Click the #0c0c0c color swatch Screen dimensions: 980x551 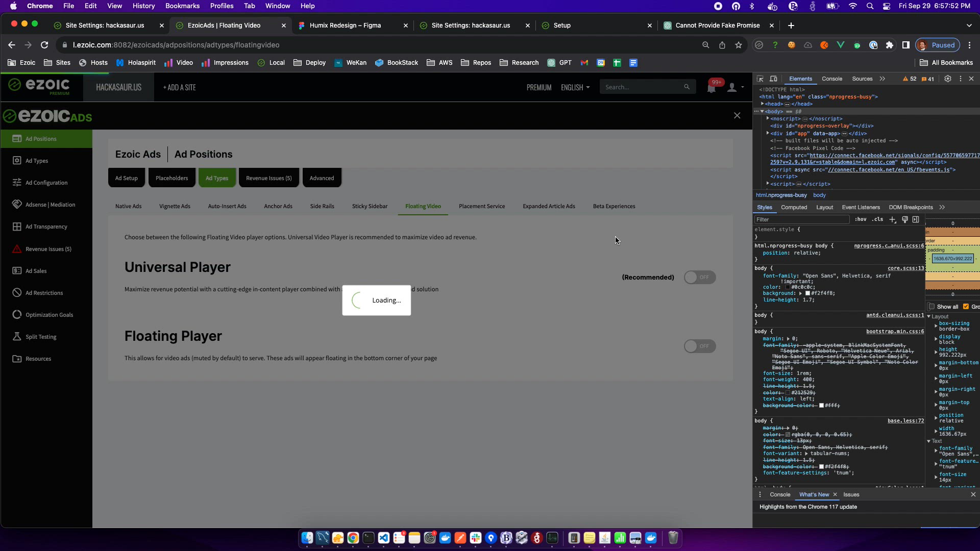pyautogui.click(x=788, y=287)
